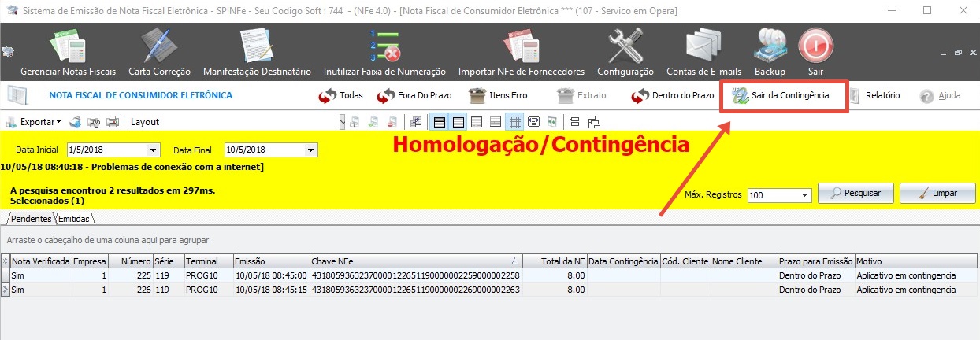Click the page setup icon with gear
980x340 pixels.
coord(94,122)
